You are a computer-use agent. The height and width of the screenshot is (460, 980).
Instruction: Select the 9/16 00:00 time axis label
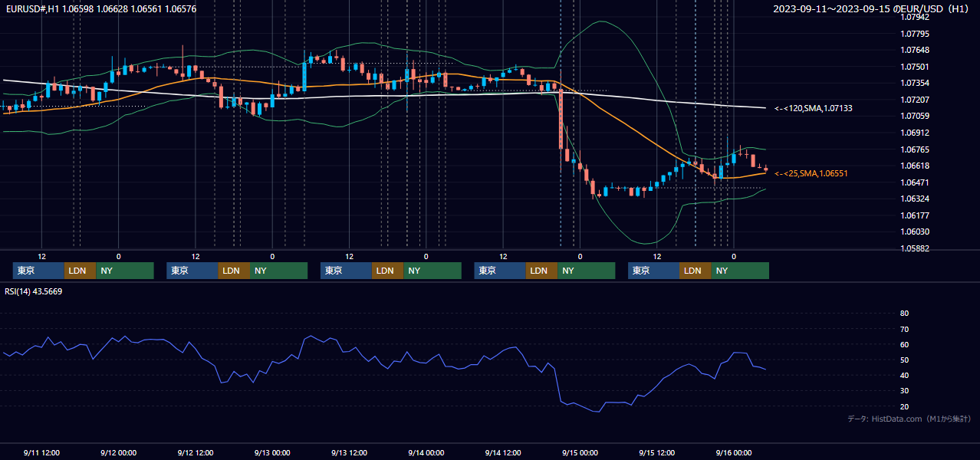point(733,452)
